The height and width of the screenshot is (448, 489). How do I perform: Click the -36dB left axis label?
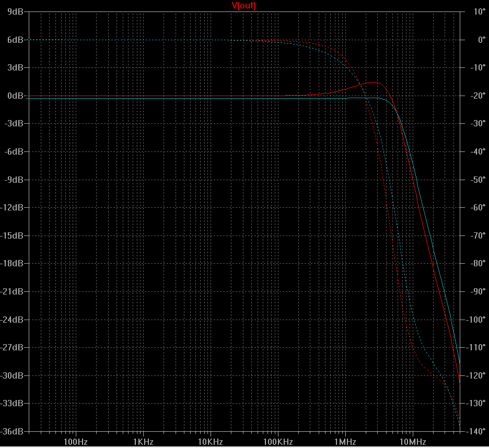[12, 431]
